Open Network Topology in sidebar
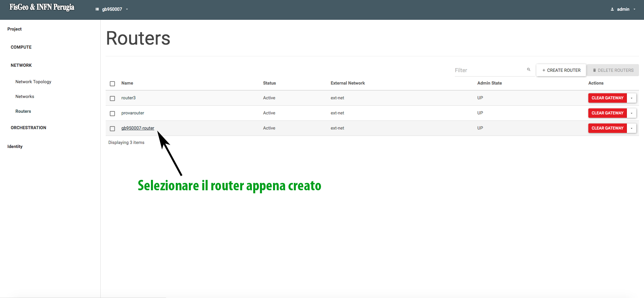This screenshot has height=298, width=644. [33, 82]
